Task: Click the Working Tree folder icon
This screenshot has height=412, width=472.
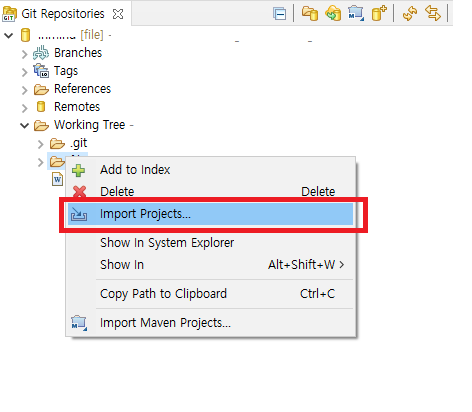Action: (41, 125)
